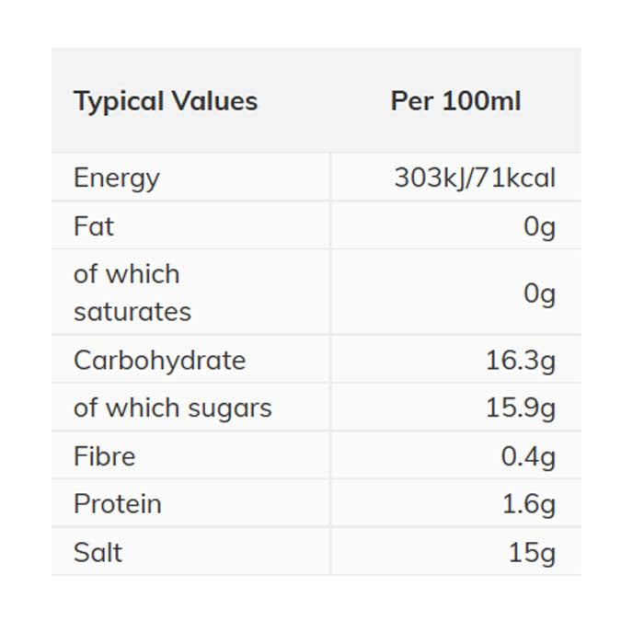Click the '1.6g' protein value
The width and height of the screenshot is (644, 644).
[529, 504]
